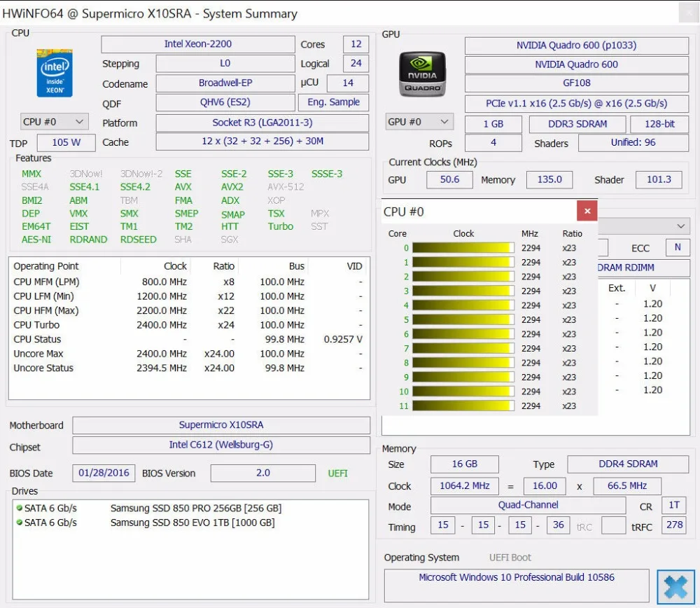Select the Samsung SSD 850 EVO 1TB drive
Image resolution: width=700 pixels, height=608 pixels.
(x=190, y=523)
